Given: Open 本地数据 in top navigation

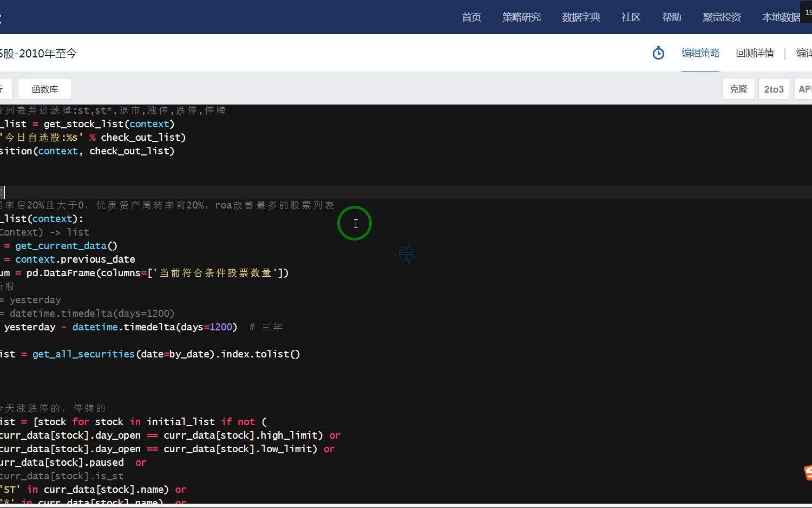Looking at the screenshot, I should click(x=781, y=17).
